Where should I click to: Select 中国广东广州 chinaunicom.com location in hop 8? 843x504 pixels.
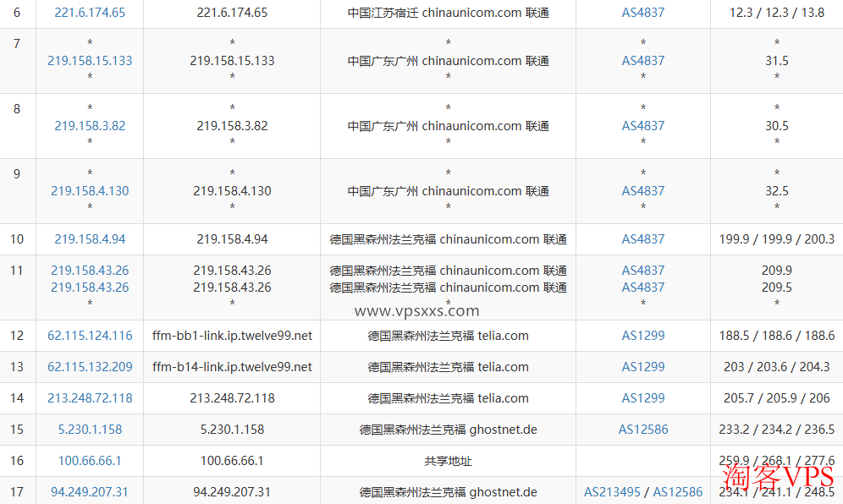448,126
